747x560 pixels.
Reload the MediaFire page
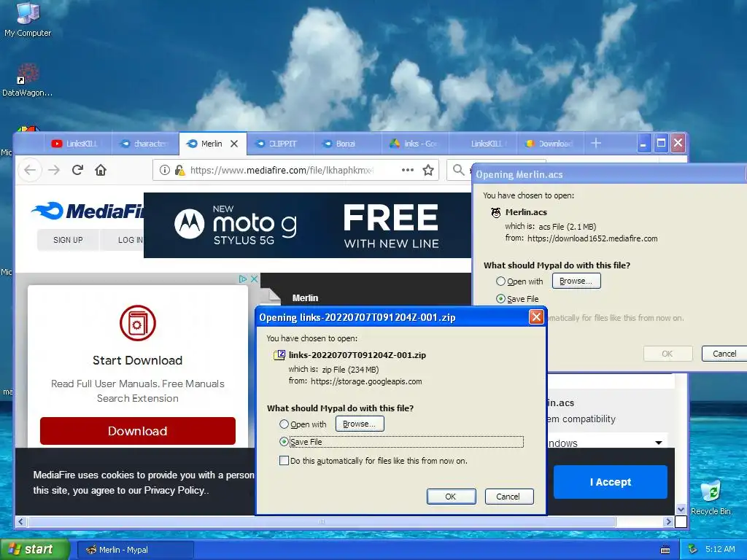click(x=77, y=170)
